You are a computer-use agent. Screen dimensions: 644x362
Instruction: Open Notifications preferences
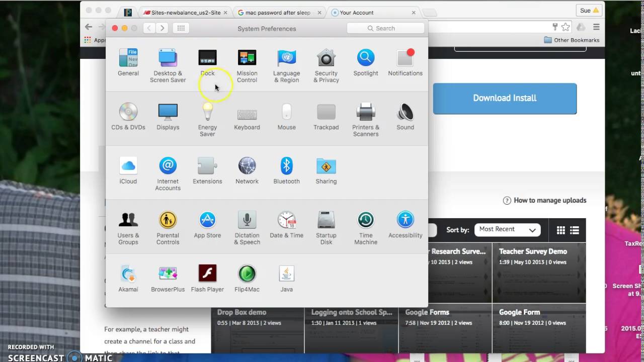pos(405,62)
